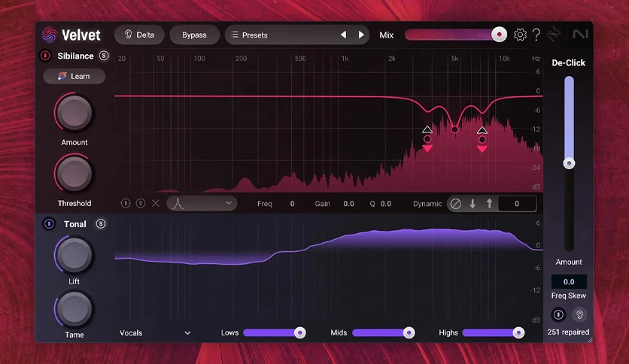The width and height of the screenshot is (629, 364).
Task: Click the Learn button
Action: click(74, 76)
